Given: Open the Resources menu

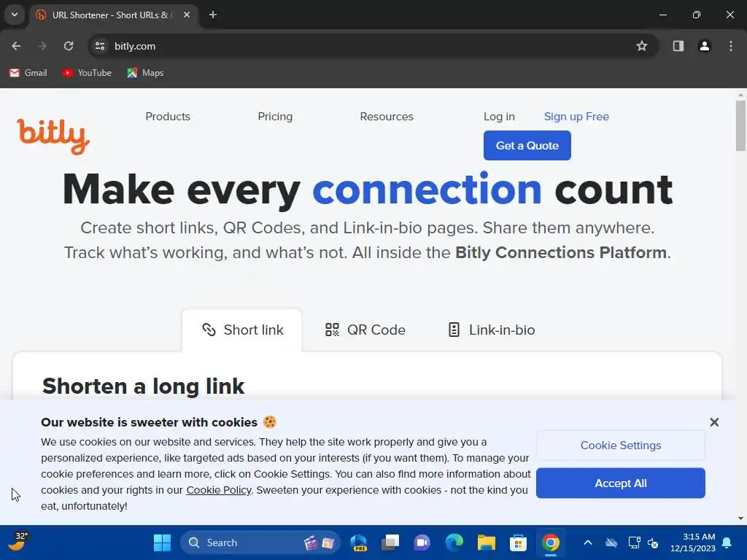Looking at the screenshot, I should click(x=387, y=117).
